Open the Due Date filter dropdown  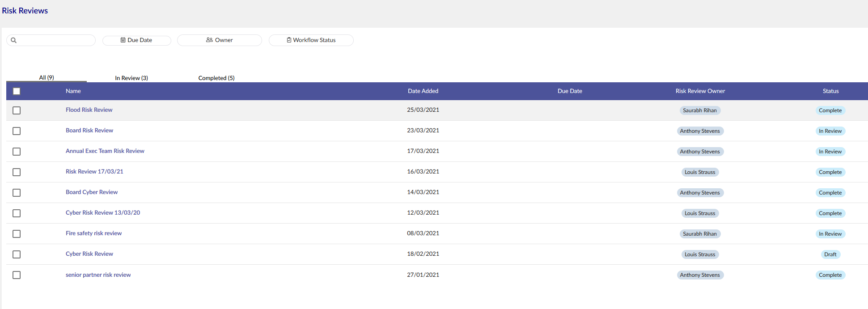pos(137,40)
